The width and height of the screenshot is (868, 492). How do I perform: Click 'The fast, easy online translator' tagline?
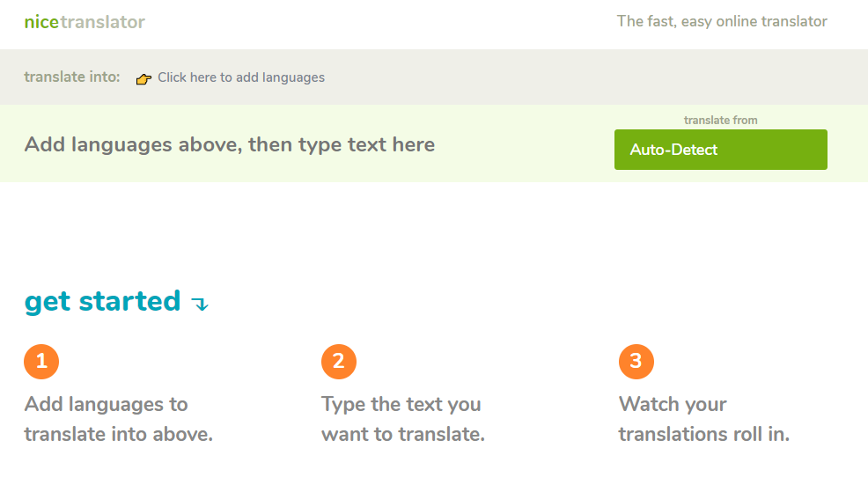tap(722, 21)
